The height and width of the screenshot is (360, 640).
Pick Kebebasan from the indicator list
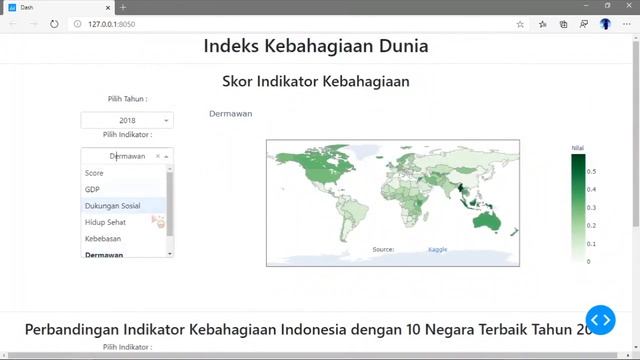click(x=124, y=238)
